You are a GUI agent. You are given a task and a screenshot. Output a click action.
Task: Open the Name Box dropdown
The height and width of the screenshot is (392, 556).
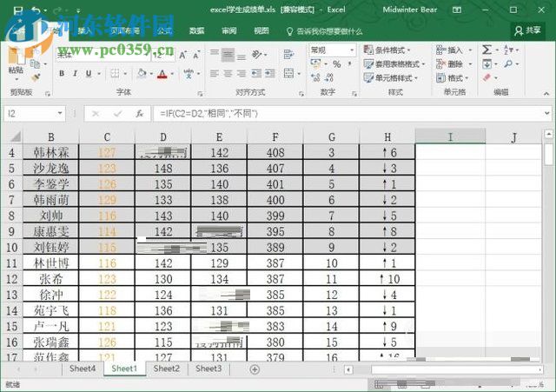click(x=60, y=114)
